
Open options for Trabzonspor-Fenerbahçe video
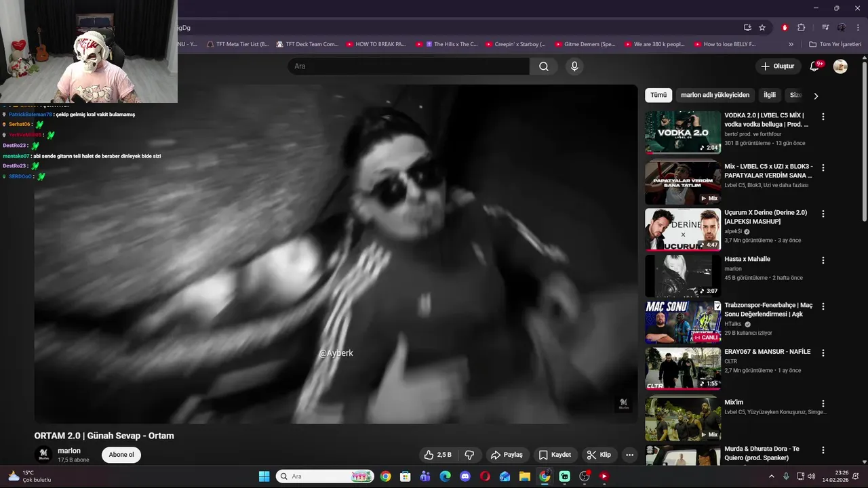[823, 306]
